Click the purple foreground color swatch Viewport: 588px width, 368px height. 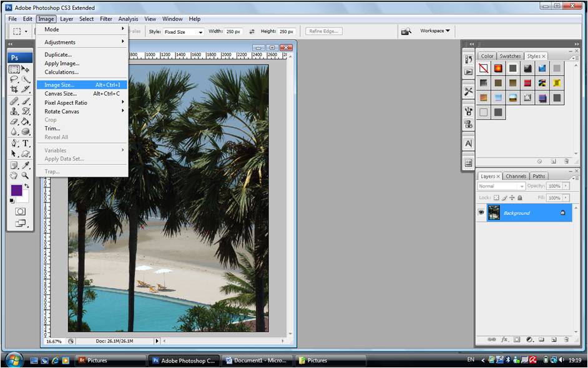(x=16, y=190)
